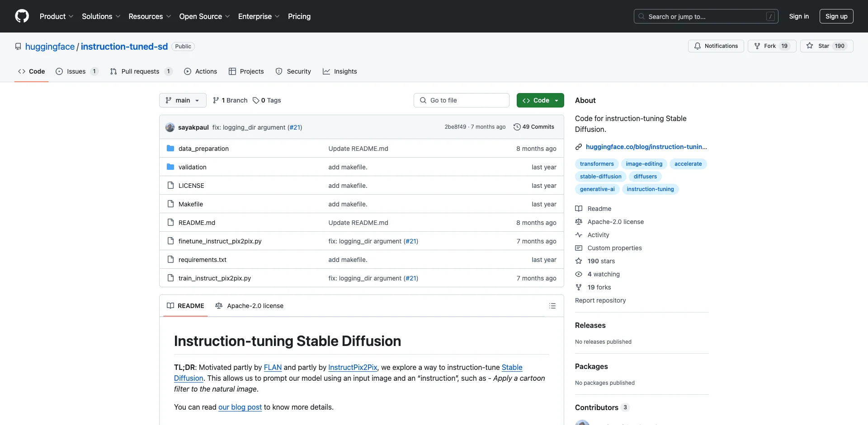This screenshot has height=425, width=868.
Task: Click the star icon beside 190 stars
Action: pos(579,261)
